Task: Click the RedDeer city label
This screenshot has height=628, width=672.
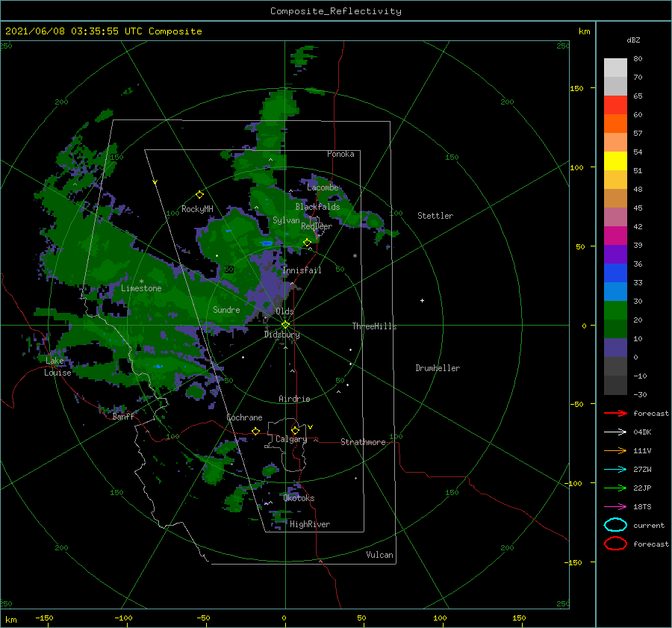Action: point(317,226)
